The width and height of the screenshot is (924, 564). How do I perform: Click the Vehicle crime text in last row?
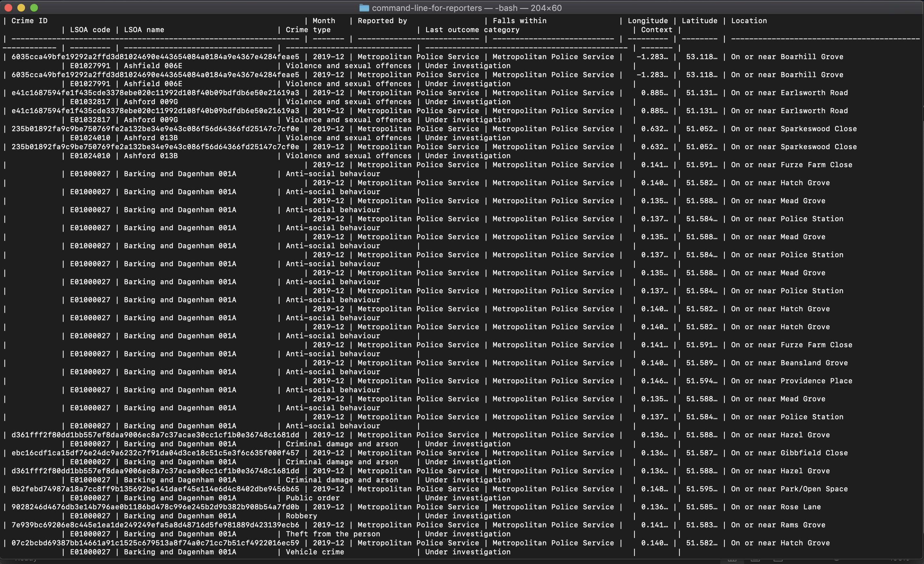click(315, 552)
